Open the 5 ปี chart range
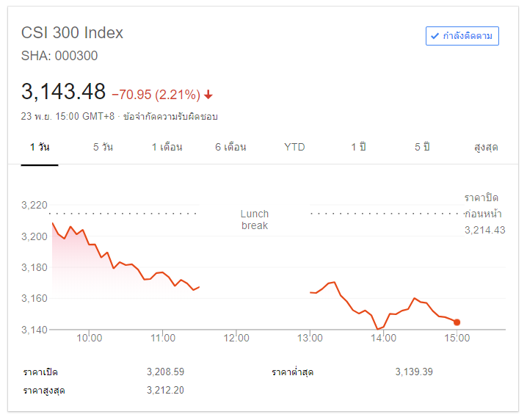 click(422, 147)
